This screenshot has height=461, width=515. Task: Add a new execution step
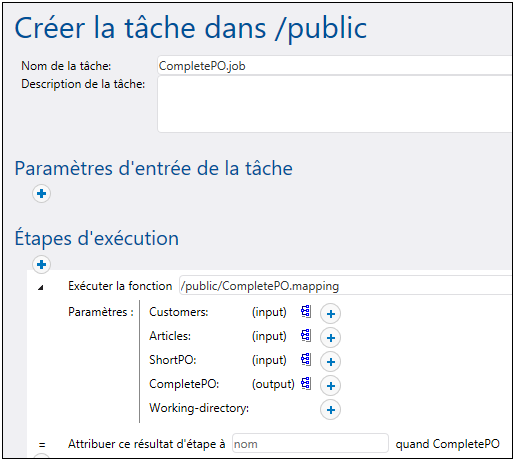coord(41,264)
